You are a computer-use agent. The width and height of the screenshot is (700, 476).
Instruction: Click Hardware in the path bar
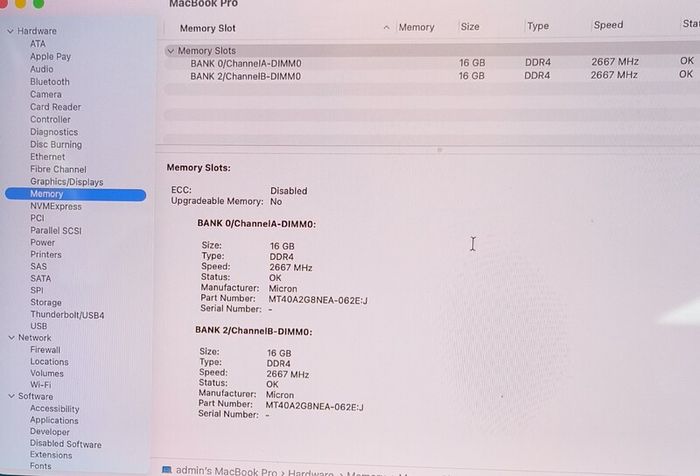pos(311,473)
